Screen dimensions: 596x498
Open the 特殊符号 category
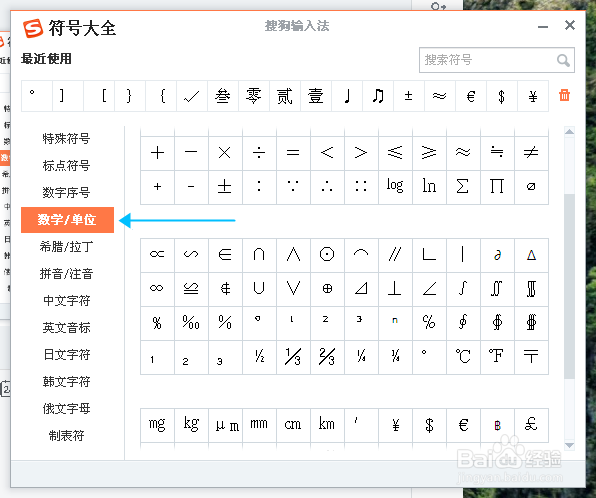coord(67,139)
